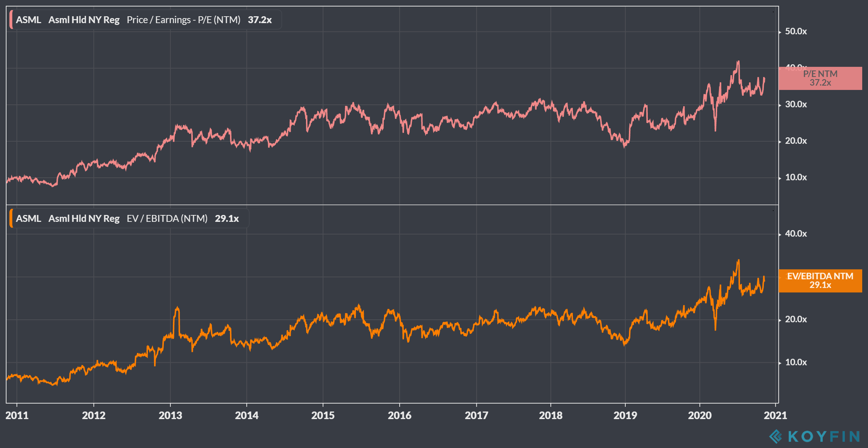Click the 10.0x label on P/E axis
This screenshot has height=448, width=868.
796,177
